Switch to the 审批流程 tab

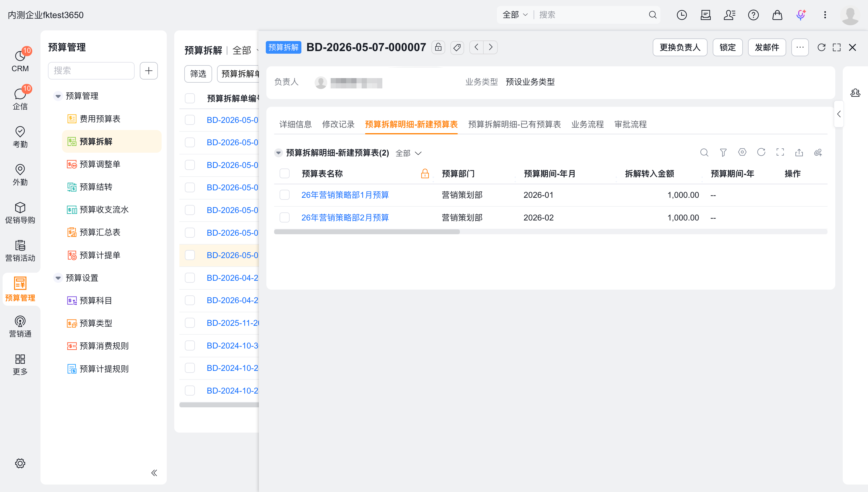pos(630,124)
